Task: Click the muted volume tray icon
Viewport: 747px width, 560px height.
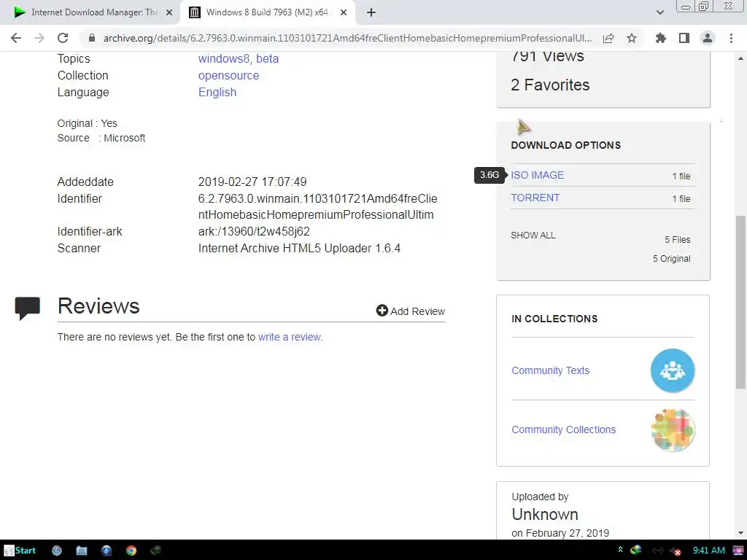Action: [675, 551]
